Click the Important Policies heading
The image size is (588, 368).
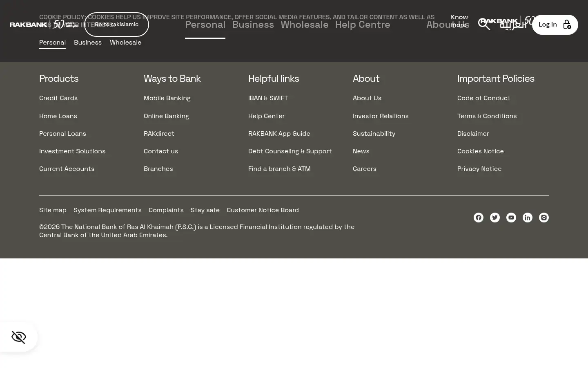496,79
